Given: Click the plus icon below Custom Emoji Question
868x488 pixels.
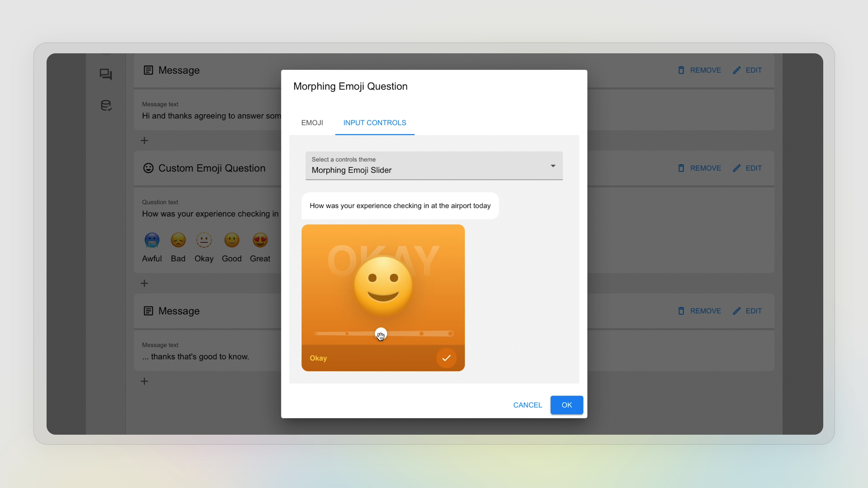Looking at the screenshot, I should 144,283.
